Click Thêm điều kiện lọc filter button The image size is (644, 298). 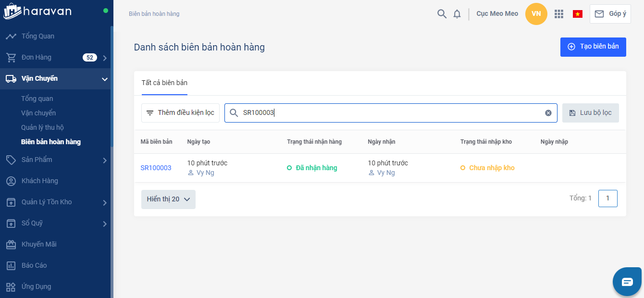click(x=180, y=113)
